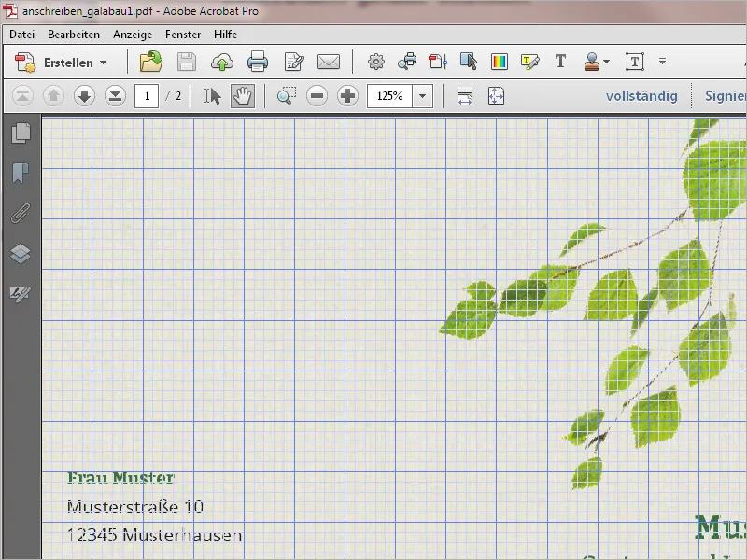
Task: Click the highlight text pencil tool
Action: [529, 62]
